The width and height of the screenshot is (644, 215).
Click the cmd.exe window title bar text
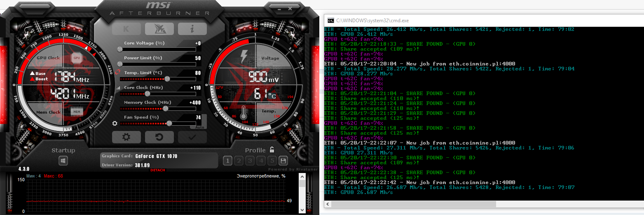click(x=372, y=20)
